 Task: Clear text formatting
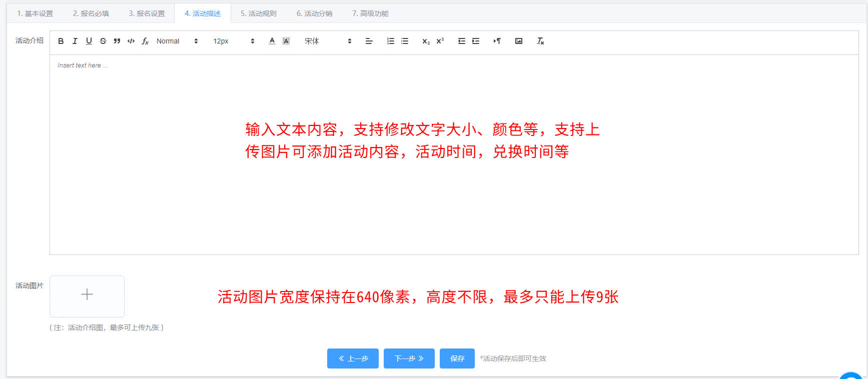pos(540,41)
